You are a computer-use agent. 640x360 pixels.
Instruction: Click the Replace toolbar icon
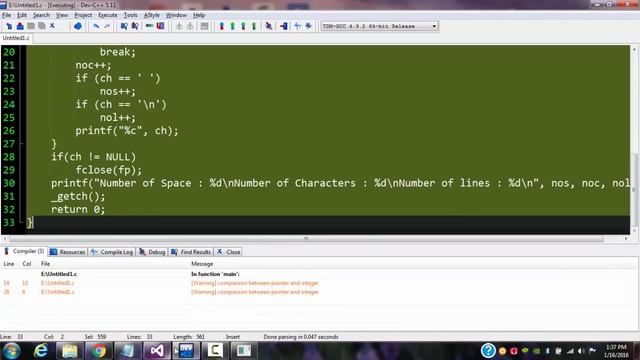[135, 26]
